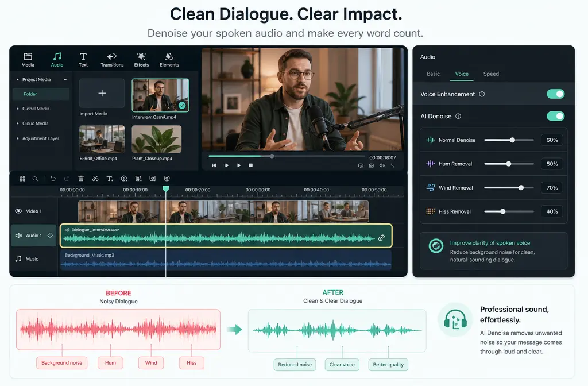
Task: Select the Video 1 track clip strip
Action: click(223, 211)
